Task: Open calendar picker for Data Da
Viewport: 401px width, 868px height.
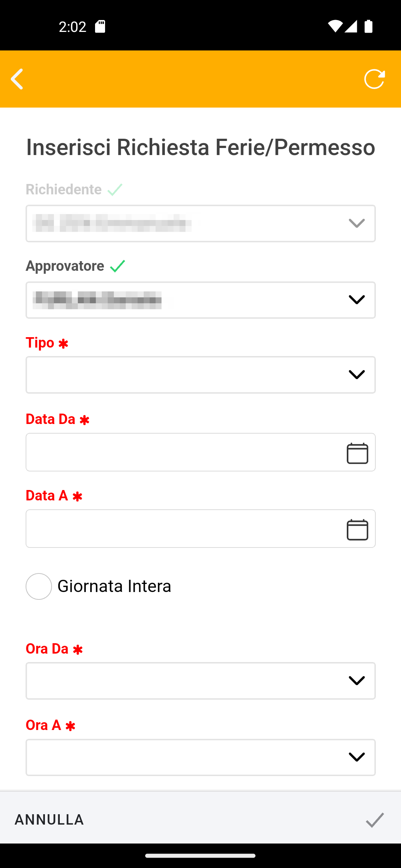Action: pos(357,453)
